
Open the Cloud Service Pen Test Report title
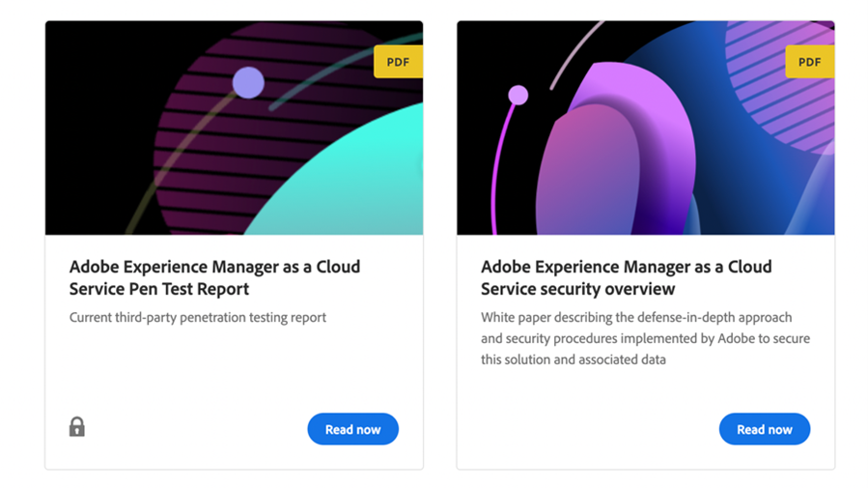(214, 277)
